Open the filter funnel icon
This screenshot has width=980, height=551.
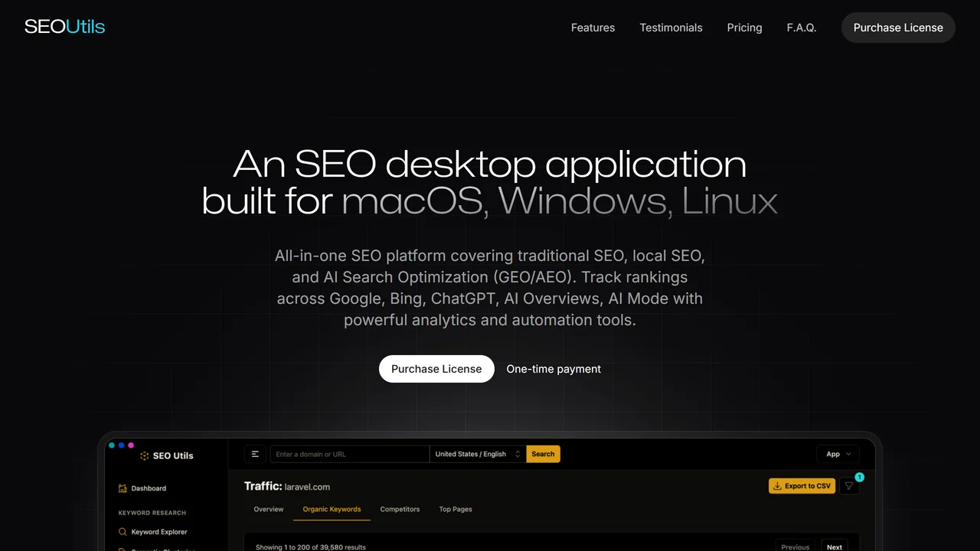coord(849,486)
